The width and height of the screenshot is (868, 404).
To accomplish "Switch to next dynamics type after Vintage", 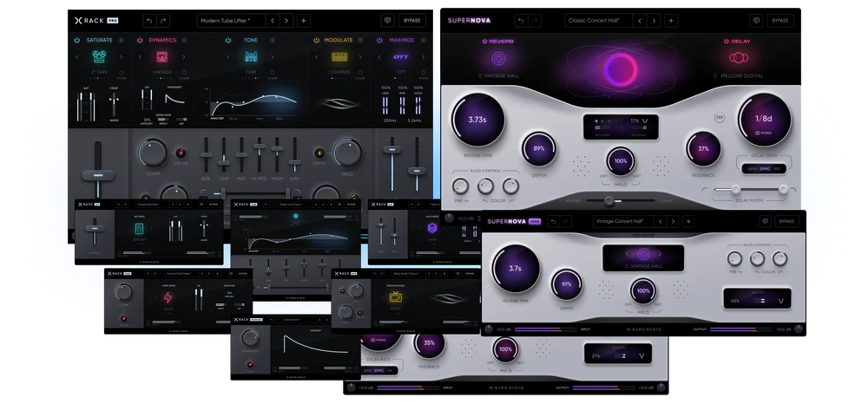I will (x=184, y=56).
